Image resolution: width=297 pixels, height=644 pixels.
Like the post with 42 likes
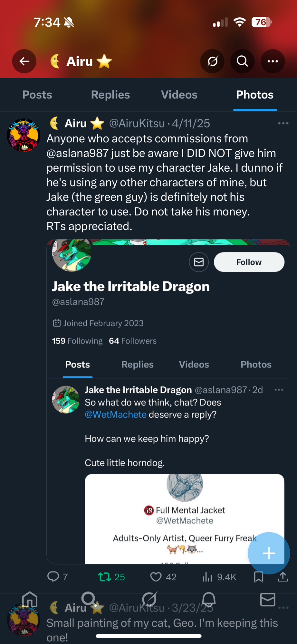157,577
